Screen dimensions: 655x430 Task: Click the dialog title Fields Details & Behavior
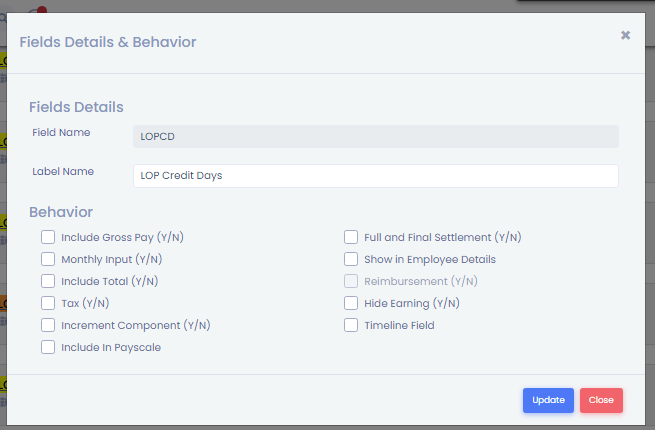[108, 42]
